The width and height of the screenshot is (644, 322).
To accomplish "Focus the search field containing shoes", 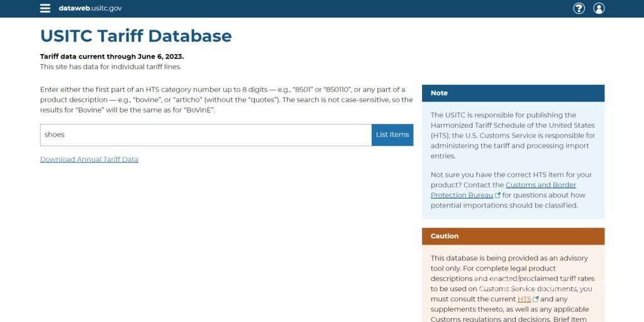I will click(x=206, y=135).
